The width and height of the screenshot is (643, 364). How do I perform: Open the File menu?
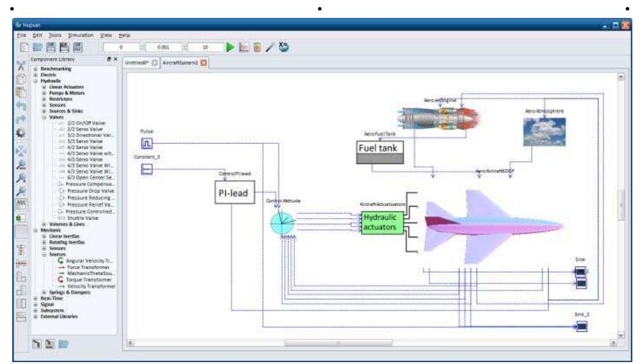pos(21,35)
